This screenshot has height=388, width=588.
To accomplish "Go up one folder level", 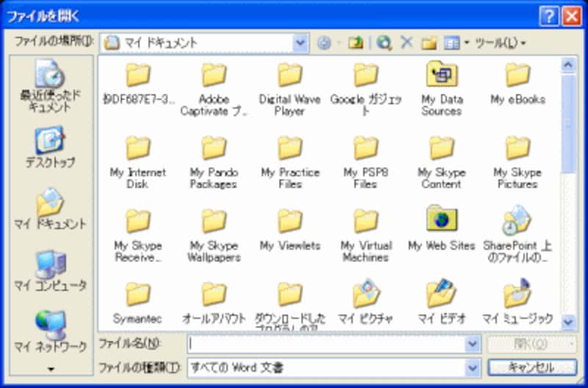I will coord(356,43).
